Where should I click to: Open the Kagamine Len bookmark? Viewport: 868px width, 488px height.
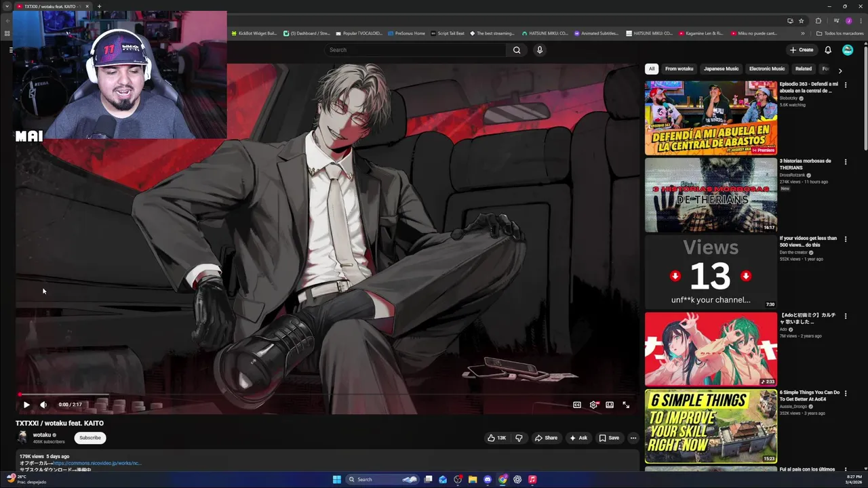pyautogui.click(x=701, y=33)
